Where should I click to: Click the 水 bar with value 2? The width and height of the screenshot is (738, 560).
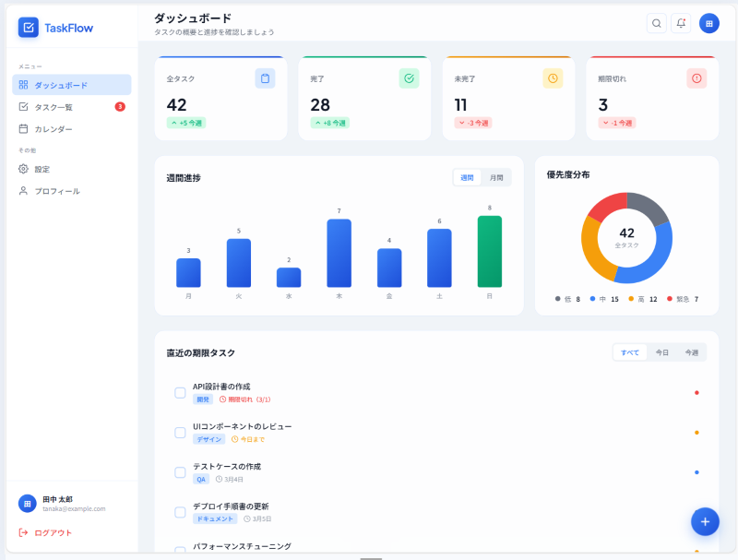(289, 277)
